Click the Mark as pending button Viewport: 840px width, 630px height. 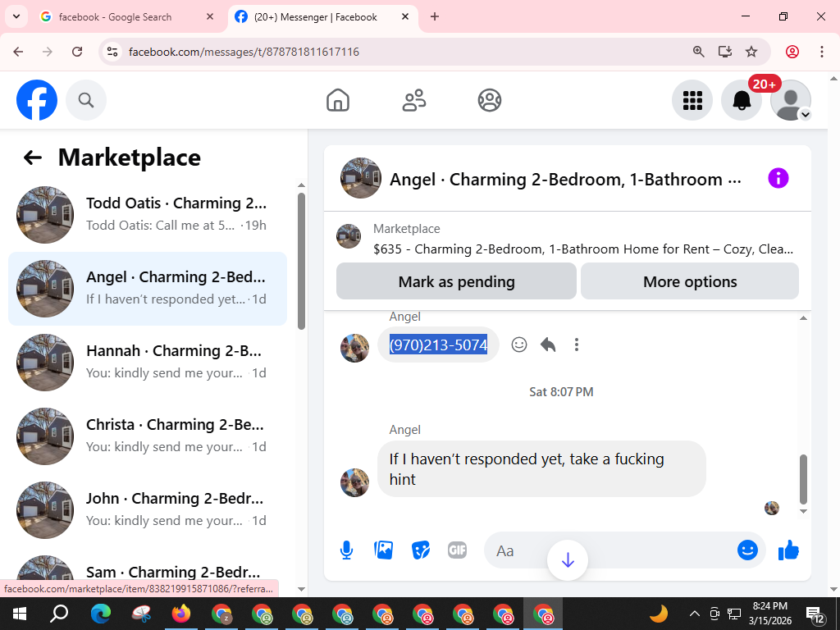456,281
